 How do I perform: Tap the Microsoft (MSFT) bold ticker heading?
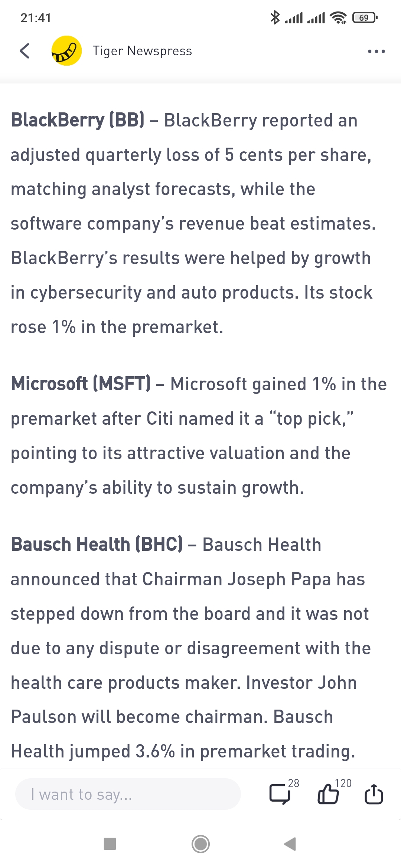point(81,384)
